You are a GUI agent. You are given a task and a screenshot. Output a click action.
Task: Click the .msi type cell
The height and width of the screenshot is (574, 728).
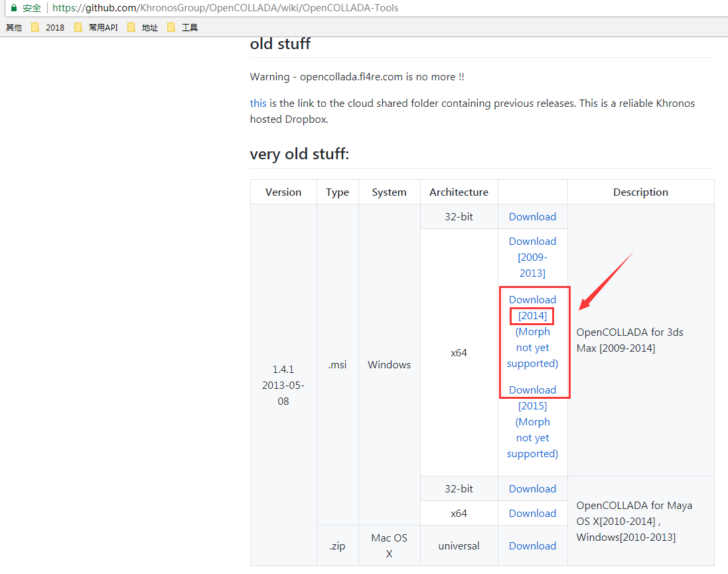coord(338,364)
